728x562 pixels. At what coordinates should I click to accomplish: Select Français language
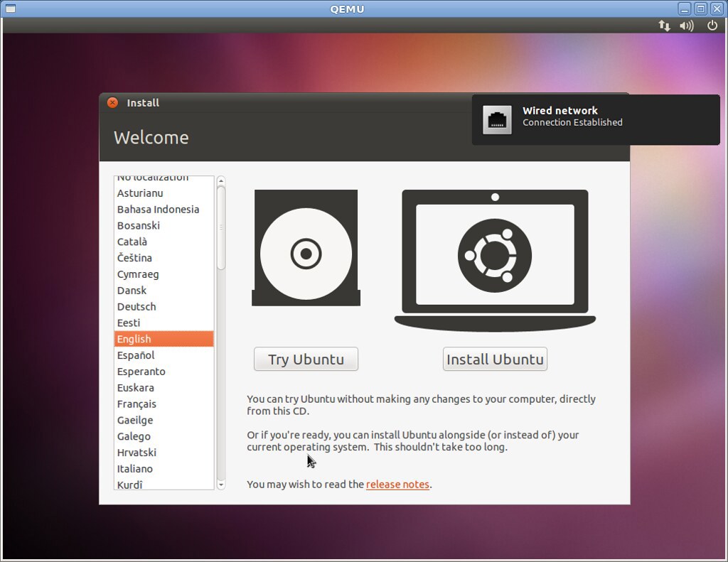[x=164, y=404]
